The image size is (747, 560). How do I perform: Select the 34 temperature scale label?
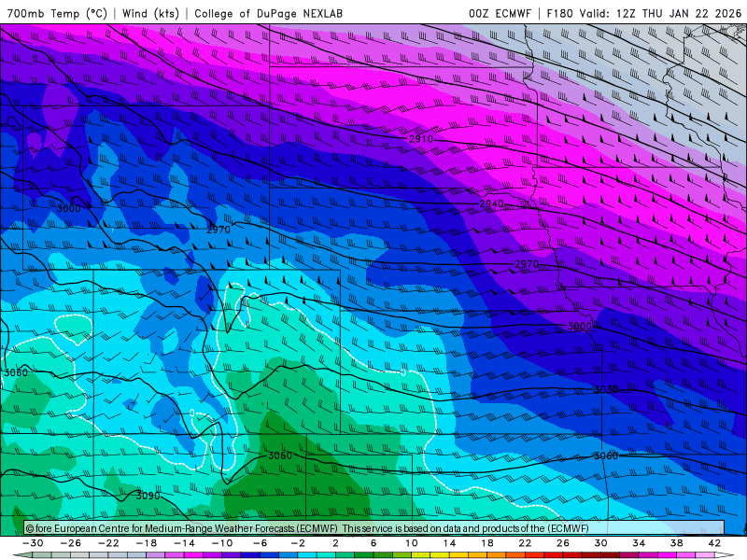[x=639, y=543]
